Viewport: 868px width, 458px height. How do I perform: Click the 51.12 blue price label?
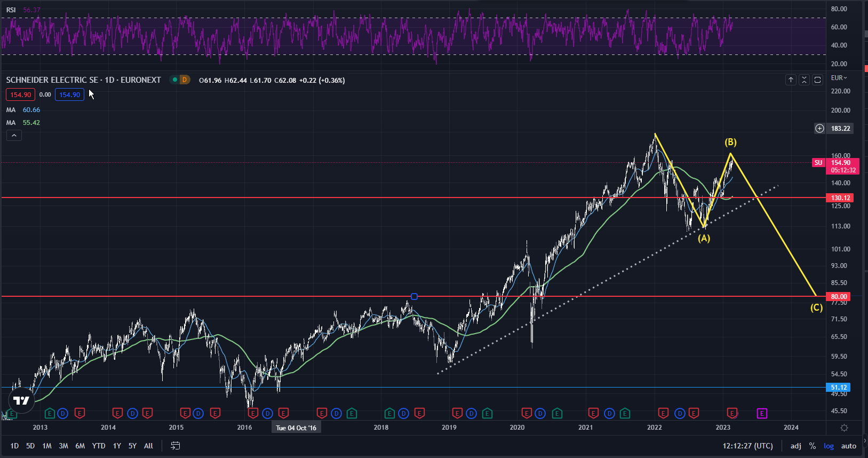839,388
